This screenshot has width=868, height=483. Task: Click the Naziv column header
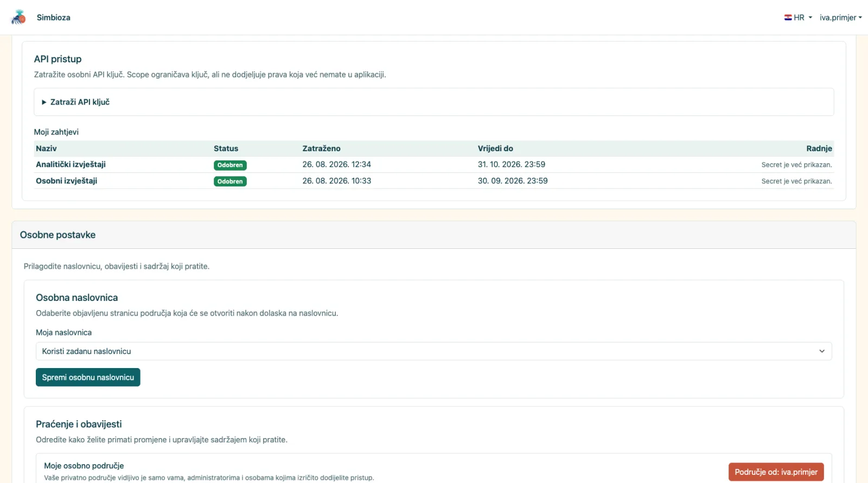point(46,149)
